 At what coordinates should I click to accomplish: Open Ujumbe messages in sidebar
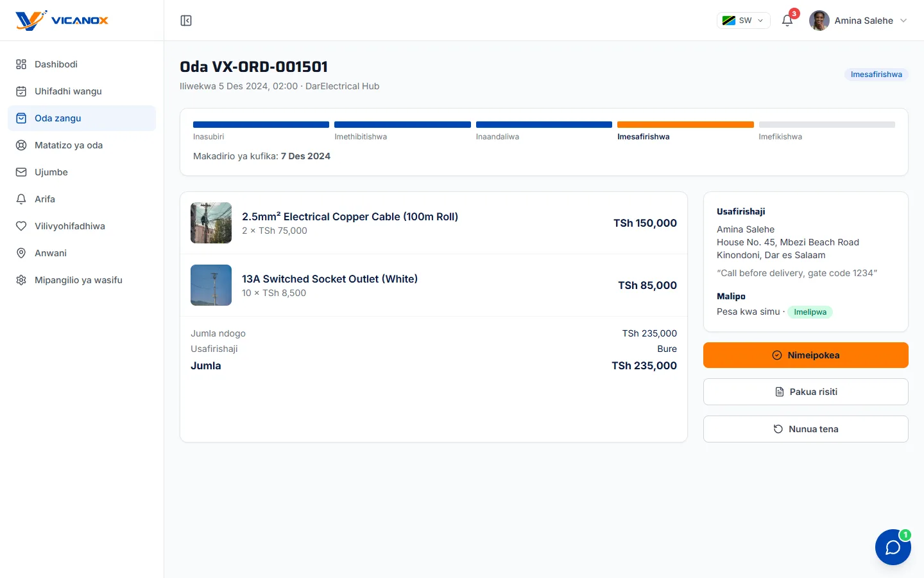[x=81, y=172]
